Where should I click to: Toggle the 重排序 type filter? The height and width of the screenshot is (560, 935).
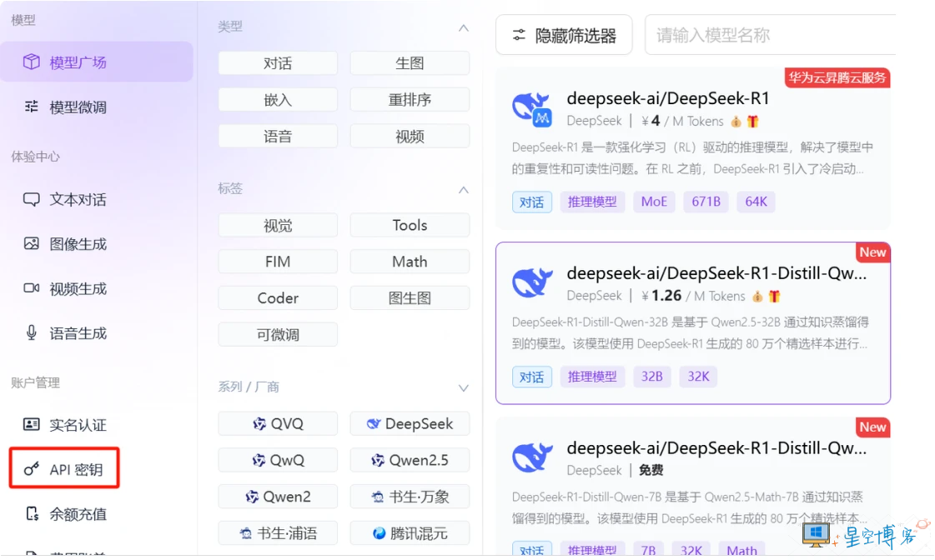(410, 99)
